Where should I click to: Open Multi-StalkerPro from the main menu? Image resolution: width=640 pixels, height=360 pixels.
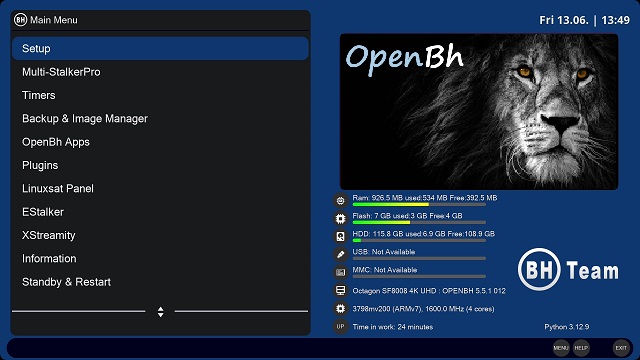pos(160,72)
